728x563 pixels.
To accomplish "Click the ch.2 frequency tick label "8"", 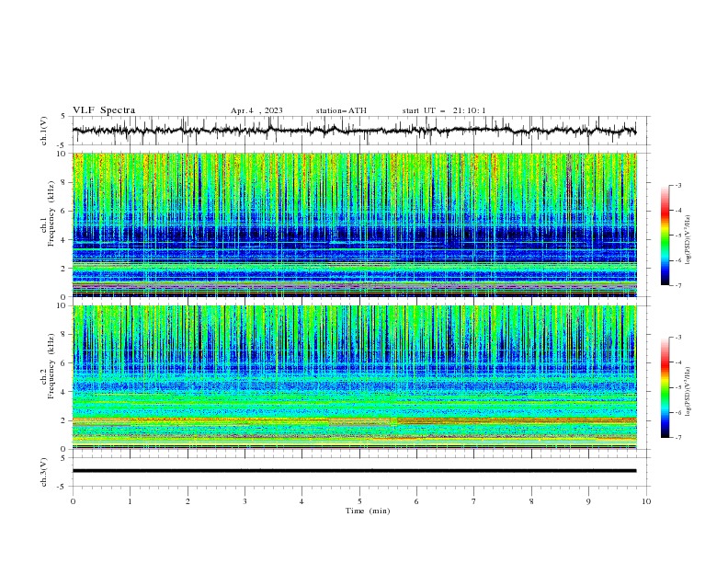I will [65, 335].
